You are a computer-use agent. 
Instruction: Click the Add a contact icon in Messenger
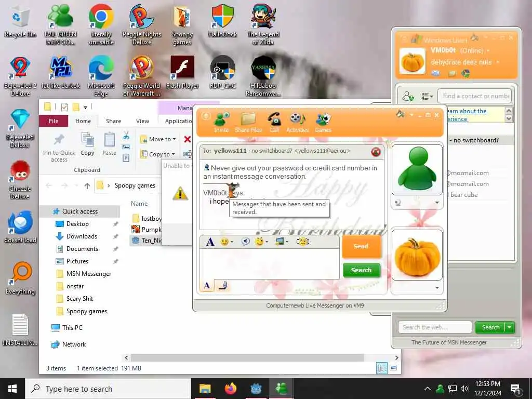[x=408, y=96]
